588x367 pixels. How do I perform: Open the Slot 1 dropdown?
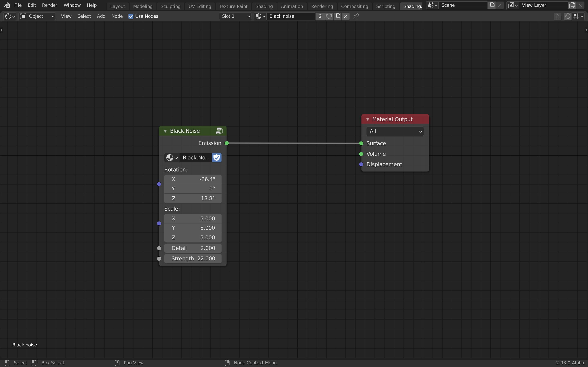point(235,16)
